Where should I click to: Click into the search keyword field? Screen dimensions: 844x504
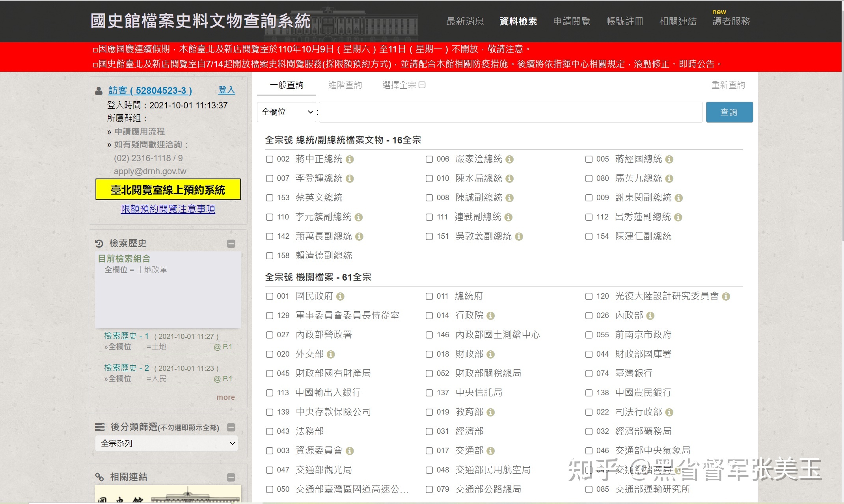510,112
